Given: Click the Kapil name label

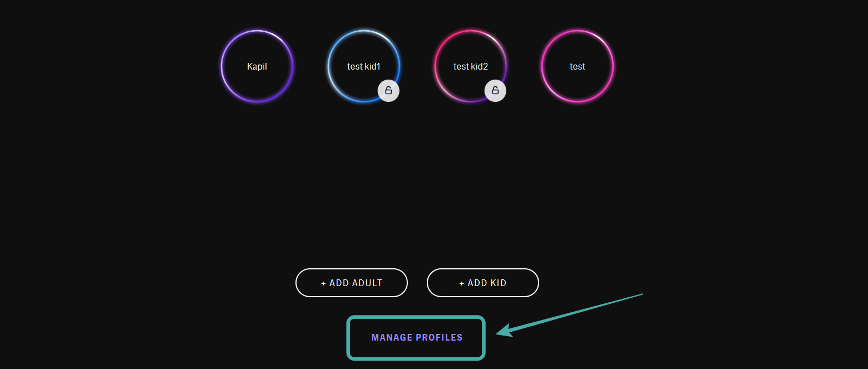Looking at the screenshot, I should point(257,67).
